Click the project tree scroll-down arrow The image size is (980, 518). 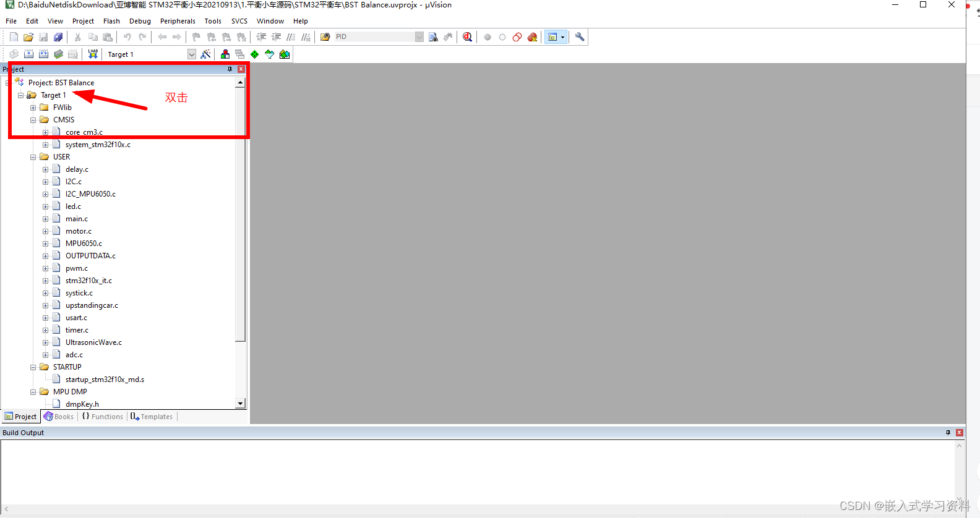[x=240, y=404]
